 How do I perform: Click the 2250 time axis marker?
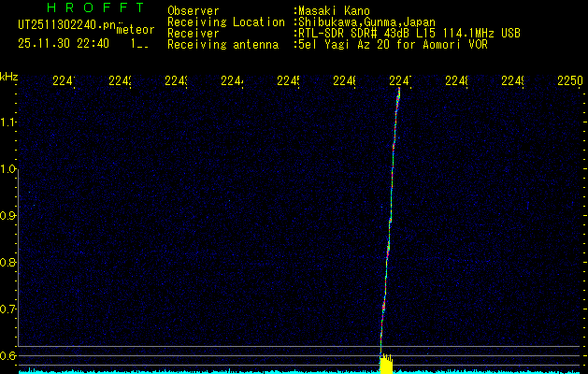(x=569, y=81)
